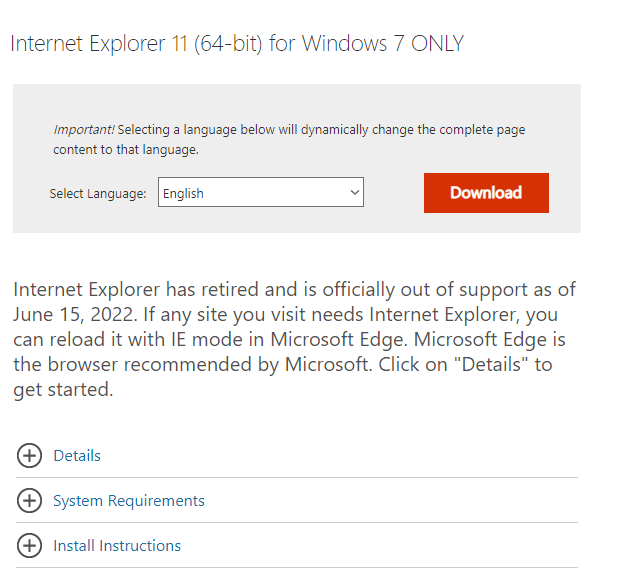Click the plus icon beside Details
The image size is (643, 576).
point(29,456)
